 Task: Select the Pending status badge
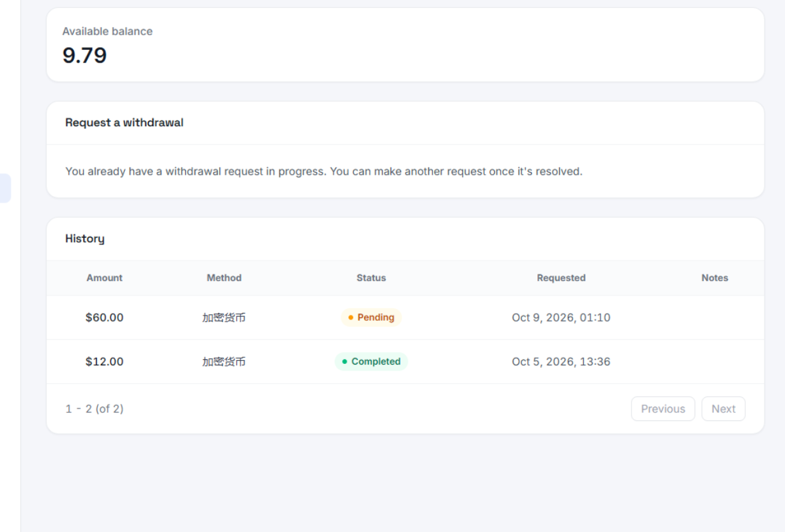[371, 317]
